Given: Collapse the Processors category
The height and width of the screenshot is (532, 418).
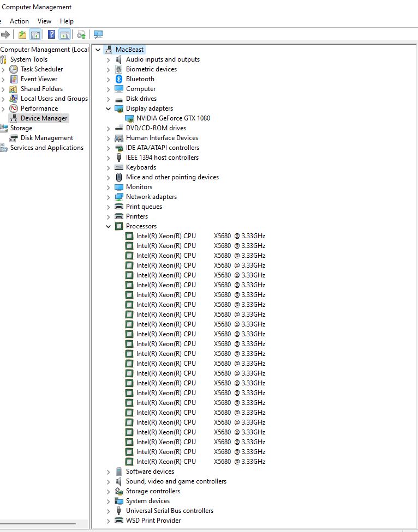Looking at the screenshot, I should [x=109, y=227].
